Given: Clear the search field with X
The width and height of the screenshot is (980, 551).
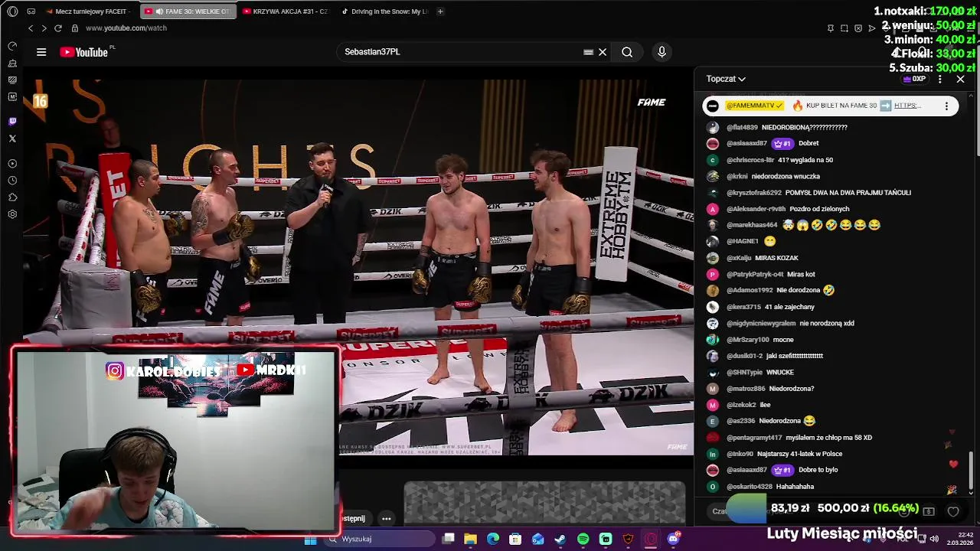Looking at the screenshot, I should [x=603, y=52].
